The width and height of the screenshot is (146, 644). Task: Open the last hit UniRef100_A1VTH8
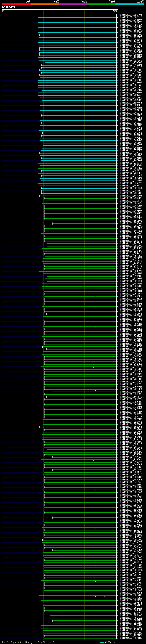click(x=131, y=638)
